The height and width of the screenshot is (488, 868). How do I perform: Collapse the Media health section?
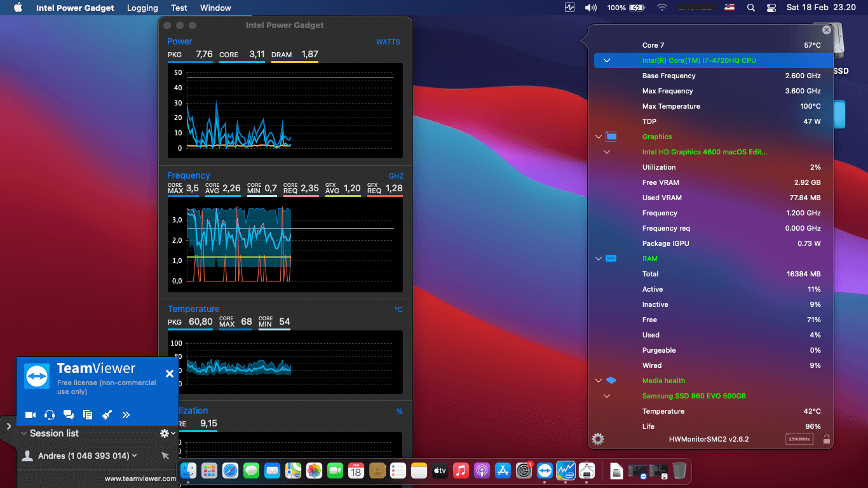pos(598,381)
